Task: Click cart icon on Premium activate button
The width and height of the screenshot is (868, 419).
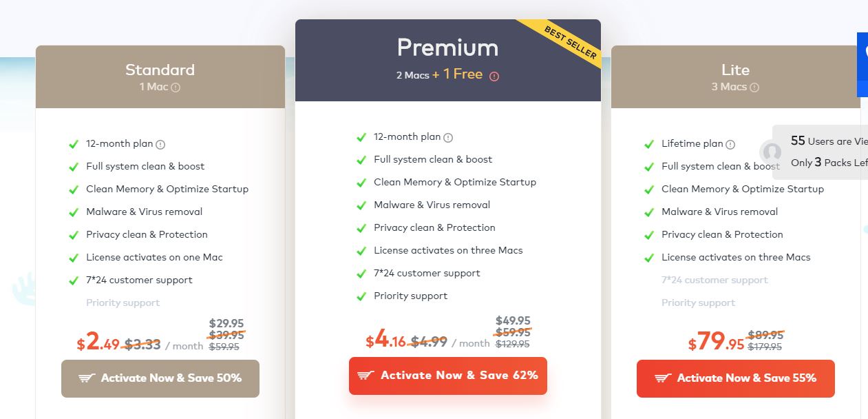Action: tap(366, 376)
